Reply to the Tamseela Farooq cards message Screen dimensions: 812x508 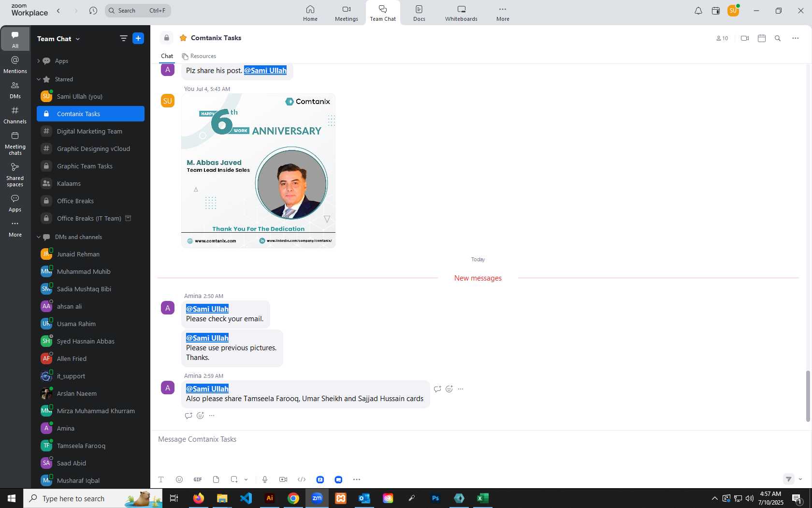tap(437, 389)
